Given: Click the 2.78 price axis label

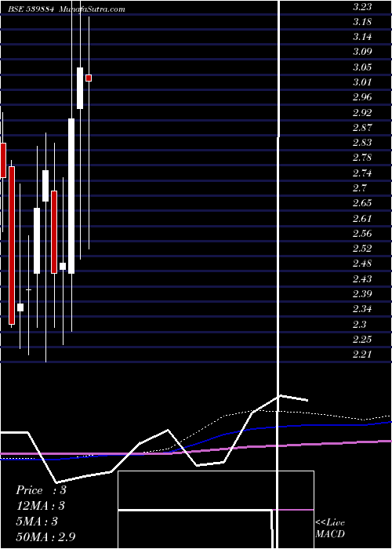Looking at the screenshot, I should [x=362, y=158].
